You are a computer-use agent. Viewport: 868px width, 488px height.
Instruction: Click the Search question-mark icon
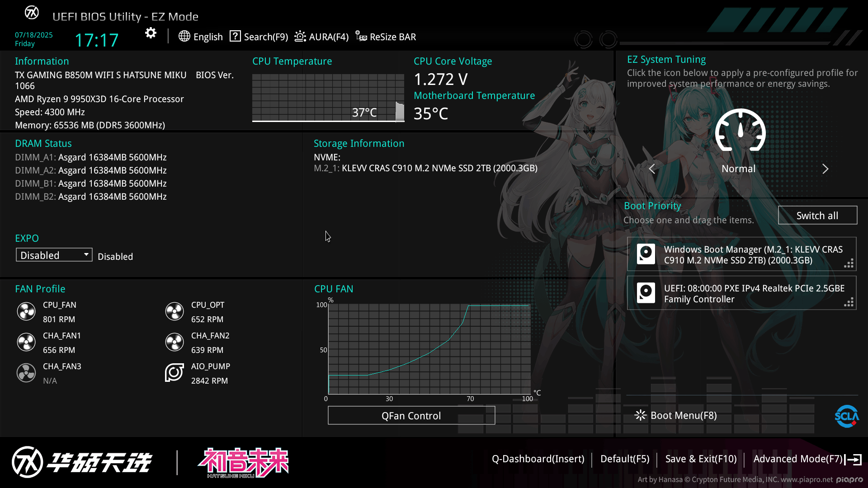[x=235, y=36]
